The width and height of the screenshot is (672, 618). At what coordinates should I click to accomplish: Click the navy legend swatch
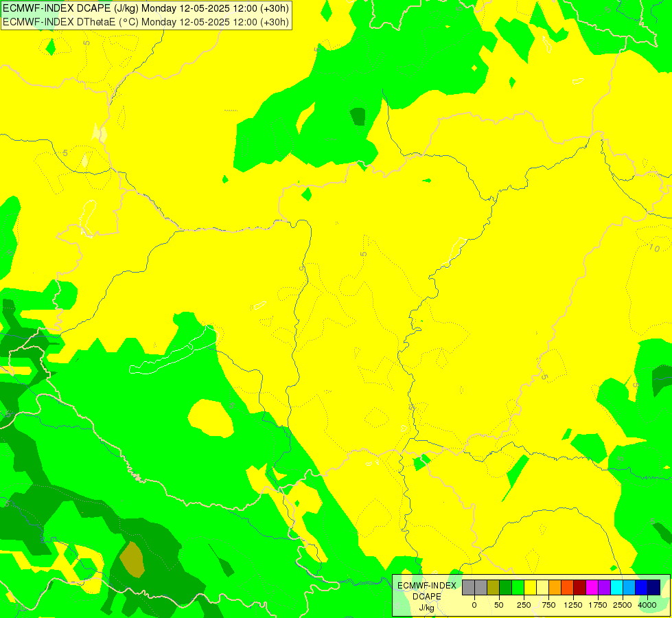click(x=654, y=588)
